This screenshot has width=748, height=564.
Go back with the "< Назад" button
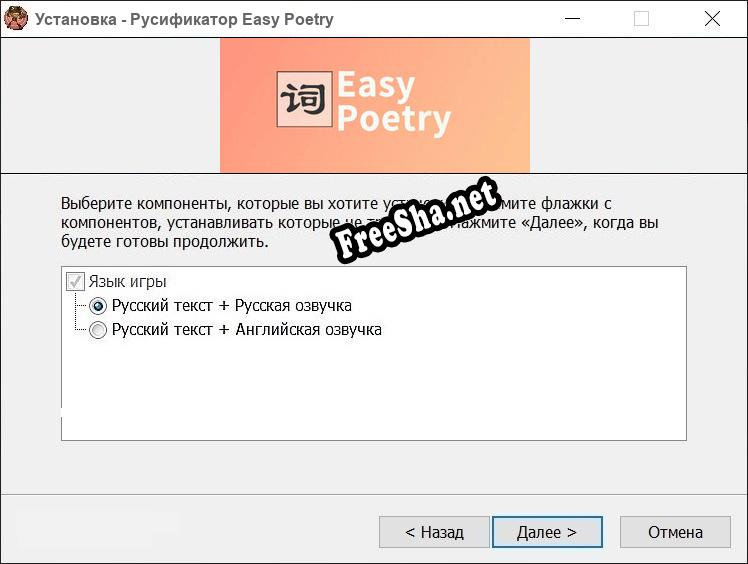[x=434, y=532]
